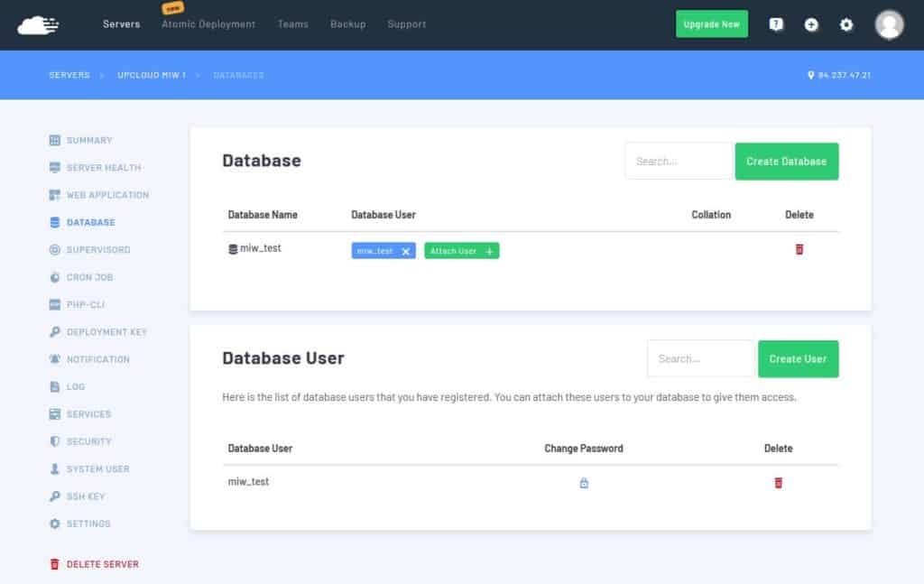Click the Cron Job sidebar icon
The width and height of the screenshot is (924, 584).
55,277
